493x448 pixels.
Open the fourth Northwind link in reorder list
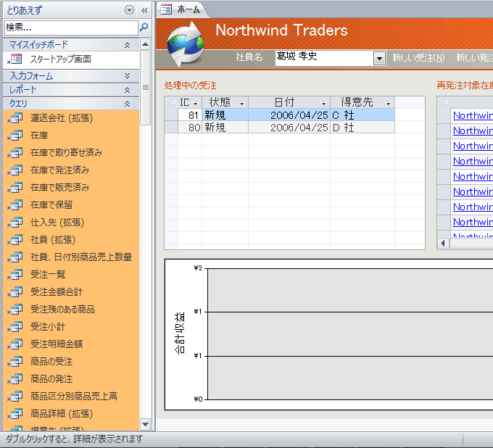473,161
